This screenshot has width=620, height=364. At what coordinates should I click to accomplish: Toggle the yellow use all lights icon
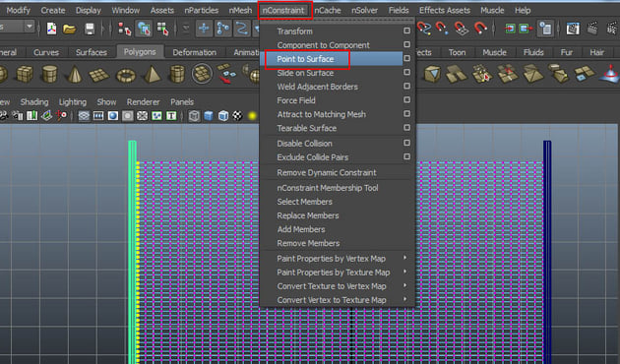[252, 116]
